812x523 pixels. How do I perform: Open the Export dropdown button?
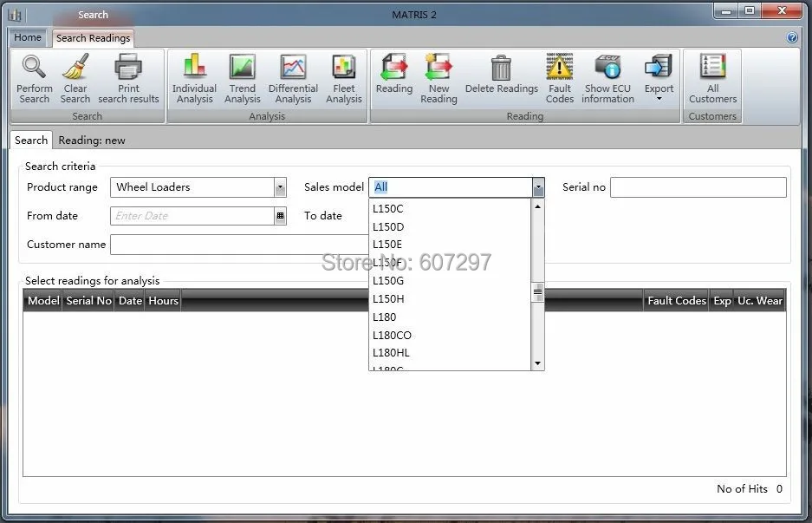point(659,78)
